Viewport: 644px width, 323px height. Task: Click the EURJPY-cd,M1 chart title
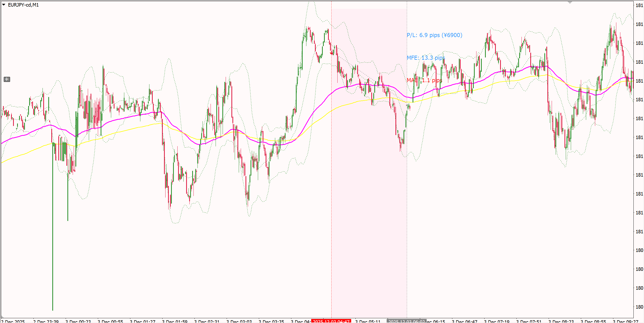pos(23,5)
